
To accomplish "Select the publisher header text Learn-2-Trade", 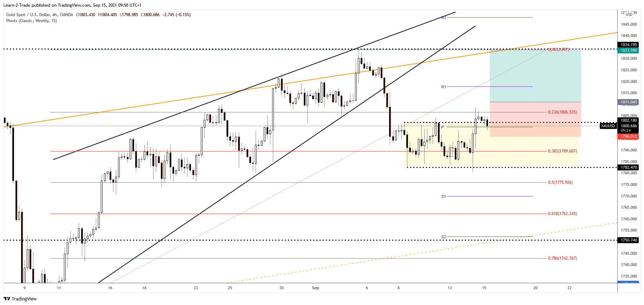I will [17, 5].
